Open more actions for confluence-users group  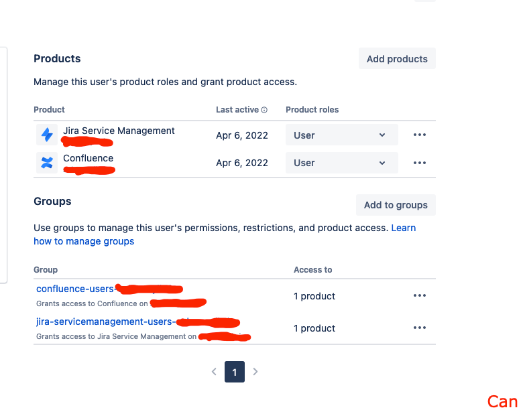click(419, 295)
